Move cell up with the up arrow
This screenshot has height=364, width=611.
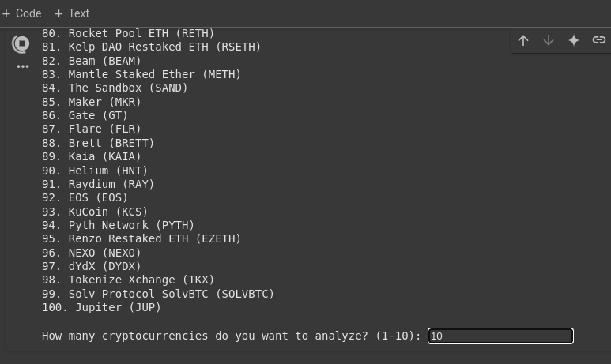click(523, 40)
